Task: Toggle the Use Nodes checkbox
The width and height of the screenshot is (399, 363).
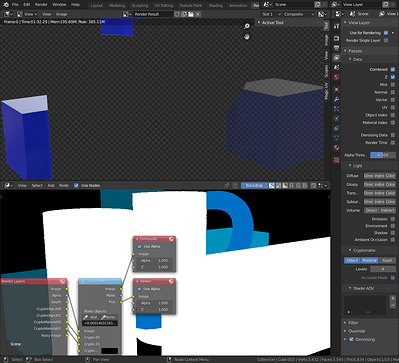Action: pos(76,185)
